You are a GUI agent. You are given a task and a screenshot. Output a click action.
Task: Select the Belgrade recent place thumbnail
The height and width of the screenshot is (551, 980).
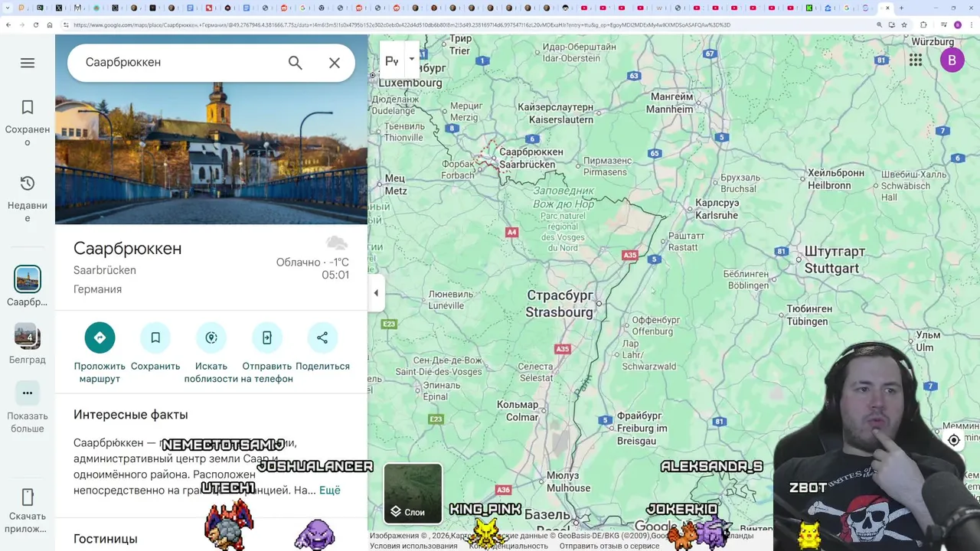[28, 336]
